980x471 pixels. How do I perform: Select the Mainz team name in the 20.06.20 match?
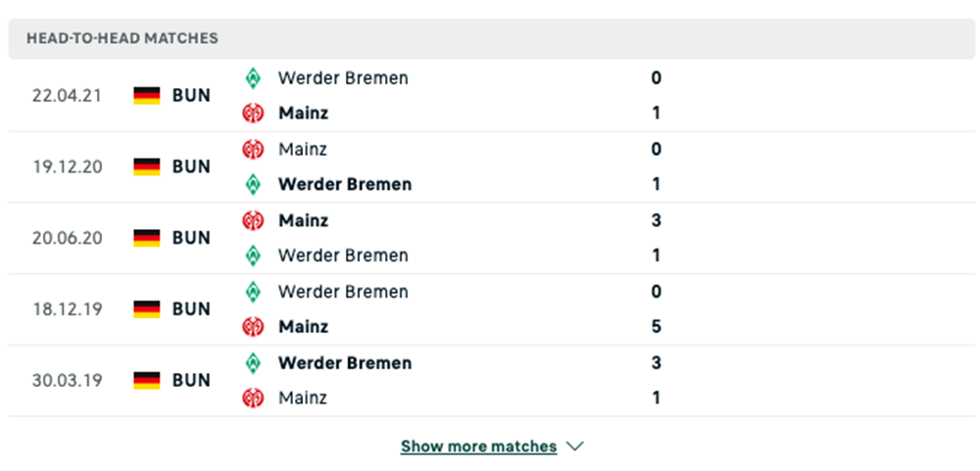coord(303,220)
